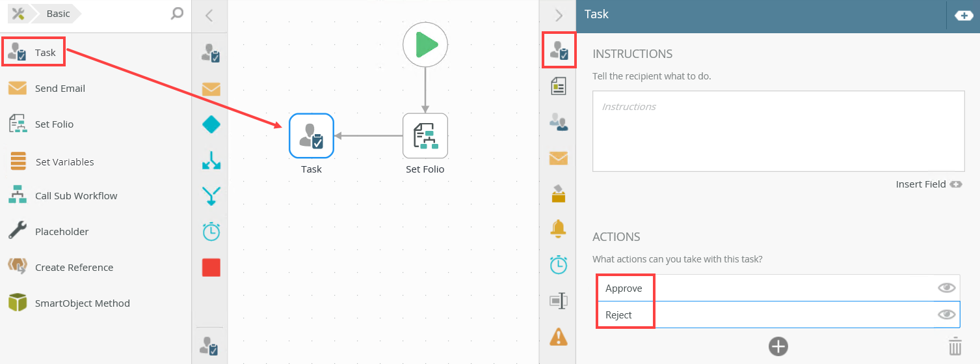The image size is (980, 364).
Task: Open the bell Reminders tab
Action: tap(559, 229)
